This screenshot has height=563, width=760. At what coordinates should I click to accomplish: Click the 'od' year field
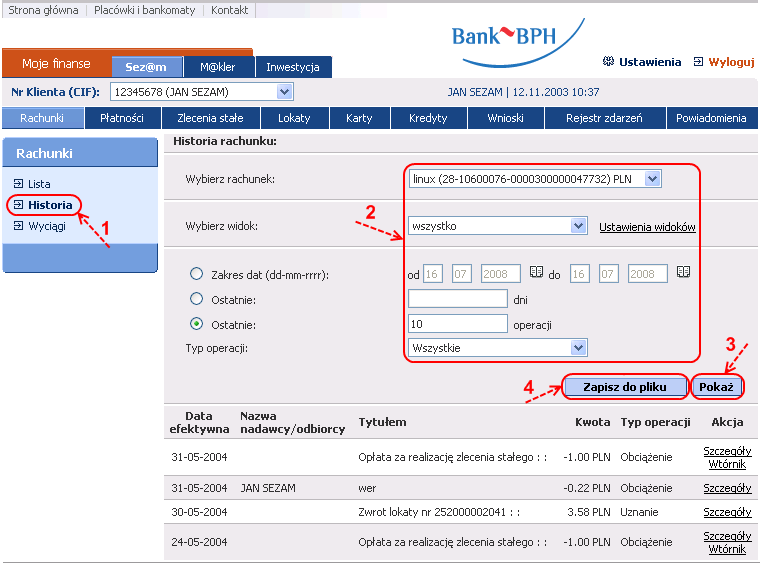pyautogui.click(x=500, y=274)
